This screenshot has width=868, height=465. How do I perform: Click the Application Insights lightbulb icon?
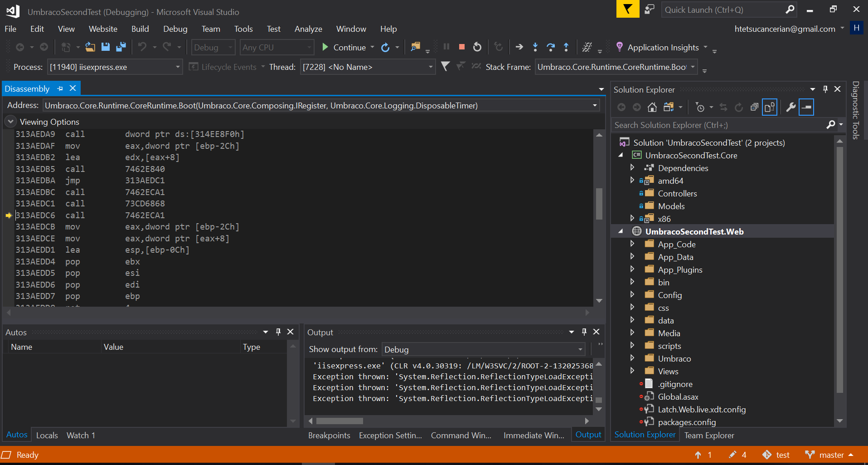pos(620,47)
